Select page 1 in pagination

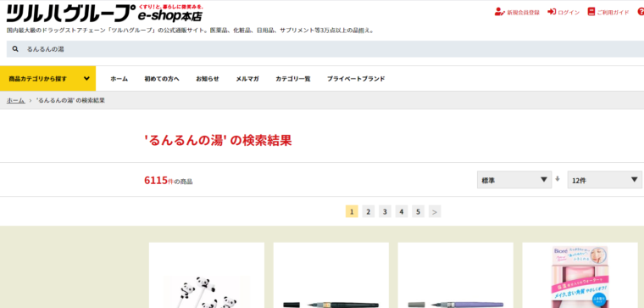tap(352, 211)
